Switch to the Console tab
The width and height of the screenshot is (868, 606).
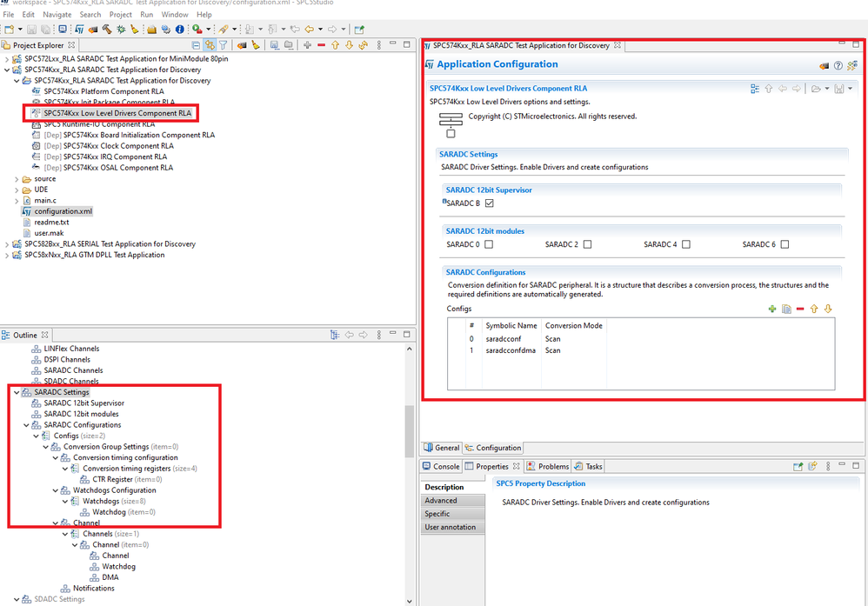point(441,467)
